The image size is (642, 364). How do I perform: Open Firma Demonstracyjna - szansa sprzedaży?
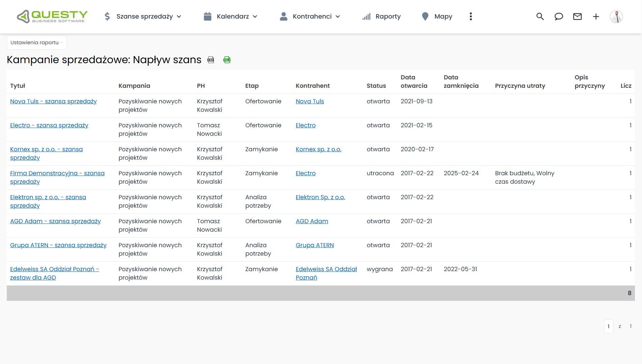[57, 178]
